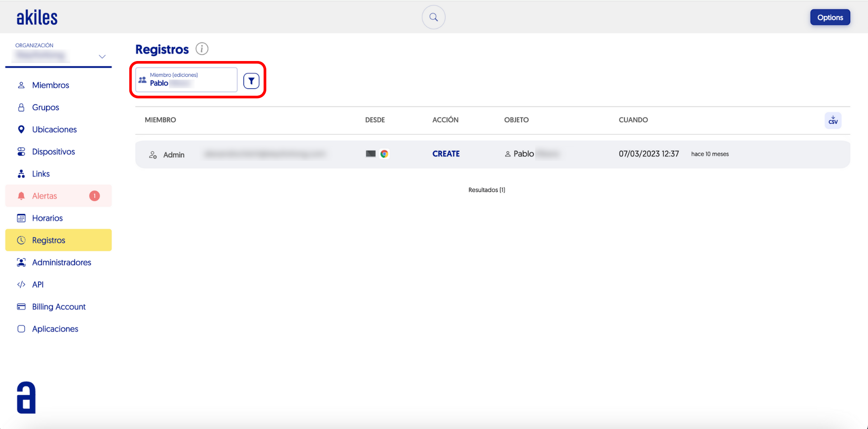868x429 pixels.
Task: Select Dispositivos from the sidebar
Action: point(53,151)
